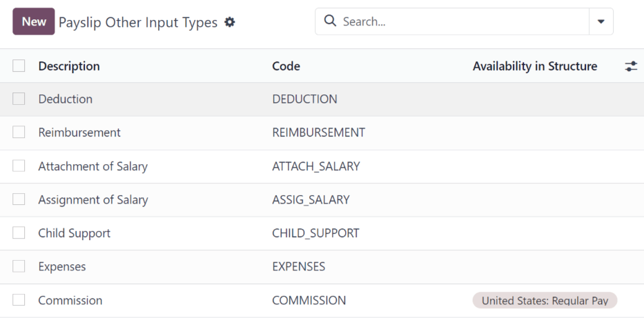This screenshot has width=644, height=318.
Task: Enable the Commission row checkbox
Action: [x=19, y=300]
